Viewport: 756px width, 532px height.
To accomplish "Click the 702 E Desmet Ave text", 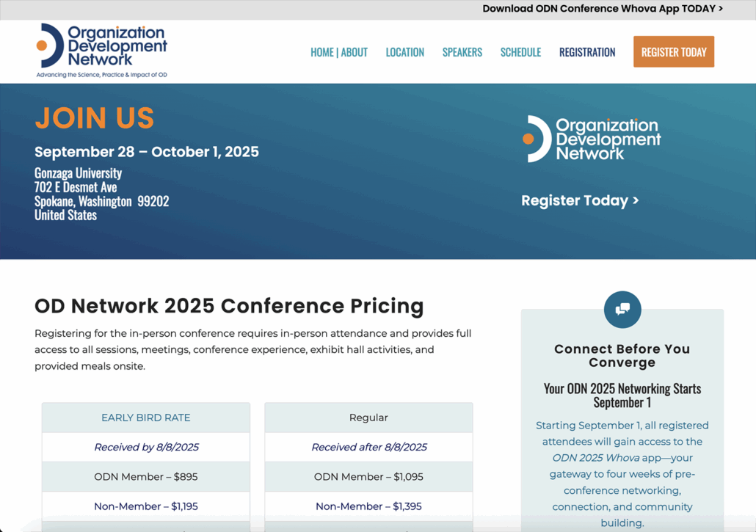I will point(76,187).
